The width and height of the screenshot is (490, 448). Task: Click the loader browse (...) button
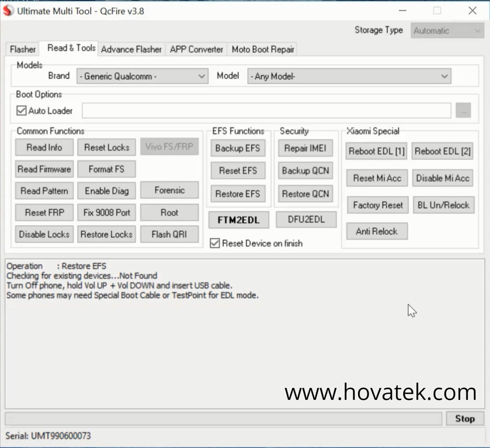(463, 111)
